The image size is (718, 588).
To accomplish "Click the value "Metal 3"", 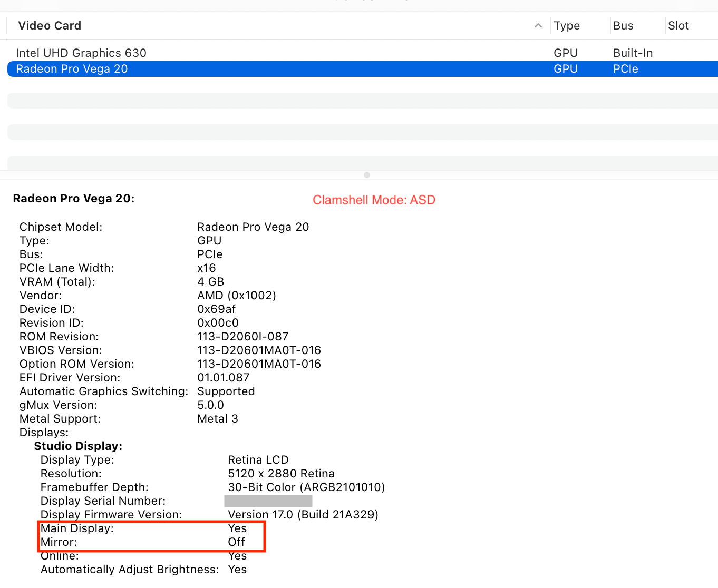I will pos(218,419).
